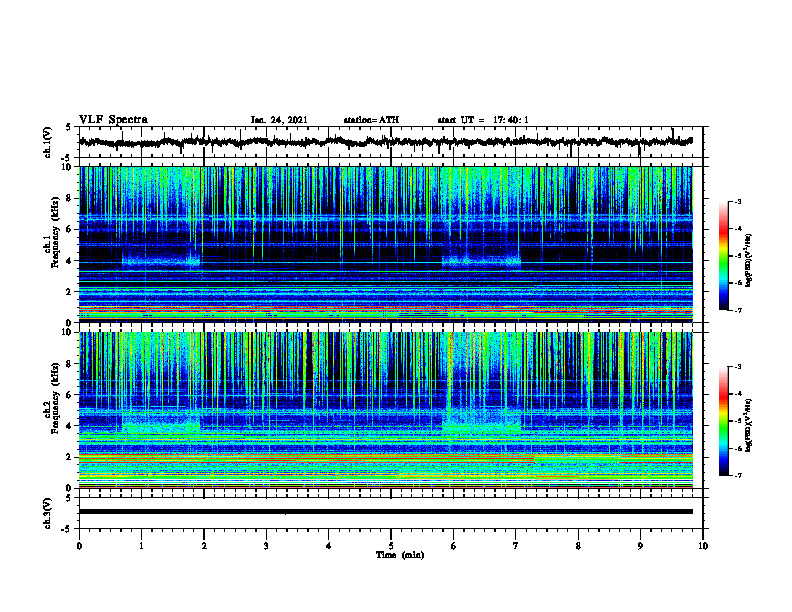The image size is (792, 612).
Task: Click the "-3" label on ch.2 color bar
Action: coord(737,367)
